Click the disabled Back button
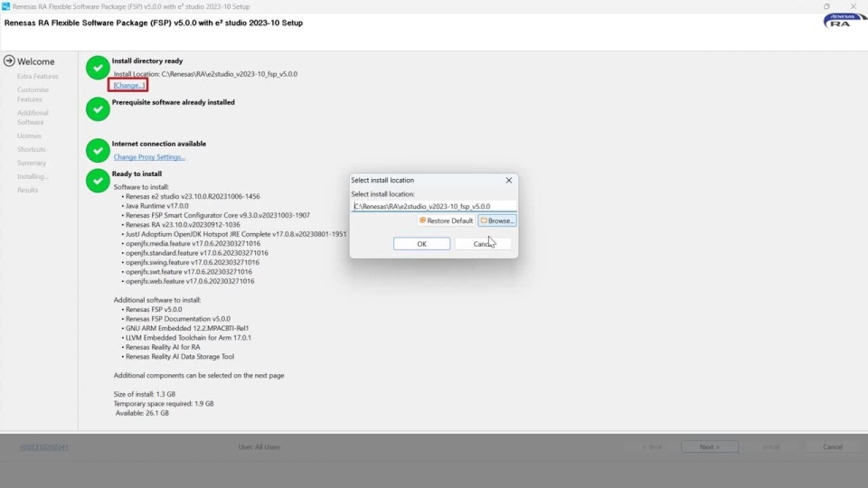The width and height of the screenshot is (868, 488). tap(652, 447)
